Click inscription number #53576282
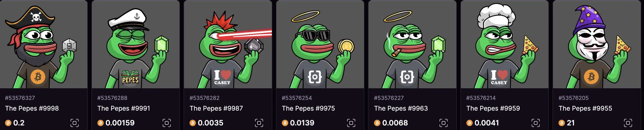Screen dimensions: 644x130 (205, 98)
